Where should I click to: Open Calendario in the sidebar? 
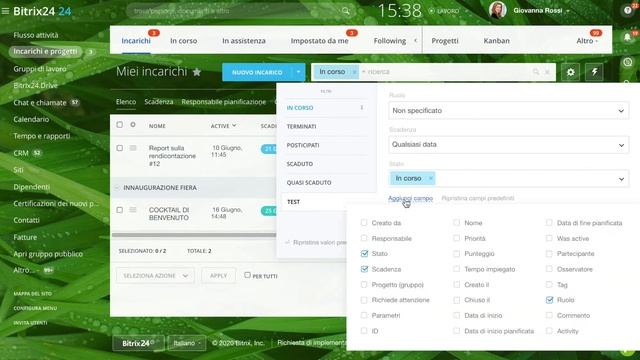[x=31, y=119]
